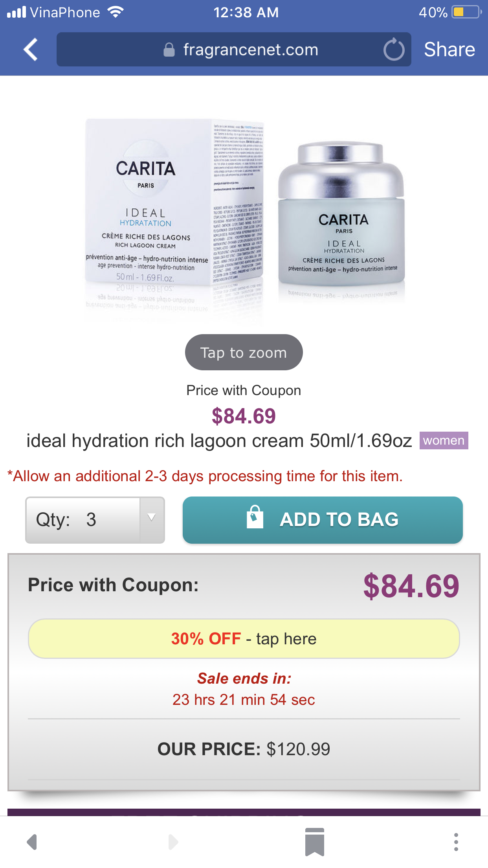Open the three-dot more options menu

click(456, 842)
